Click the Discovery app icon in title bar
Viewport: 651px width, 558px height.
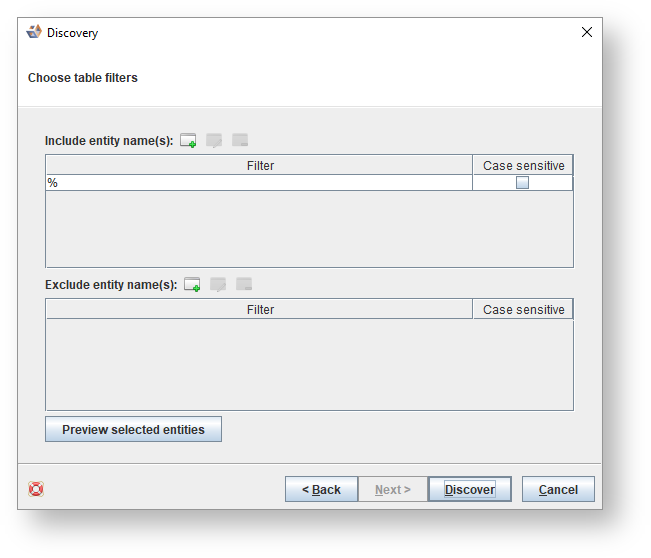click(34, 32)
